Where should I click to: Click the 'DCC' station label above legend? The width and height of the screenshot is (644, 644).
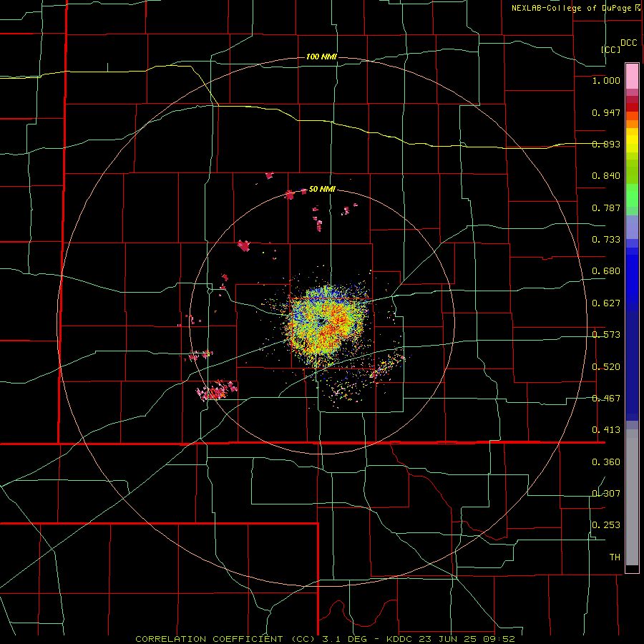[x=629, y=43]
